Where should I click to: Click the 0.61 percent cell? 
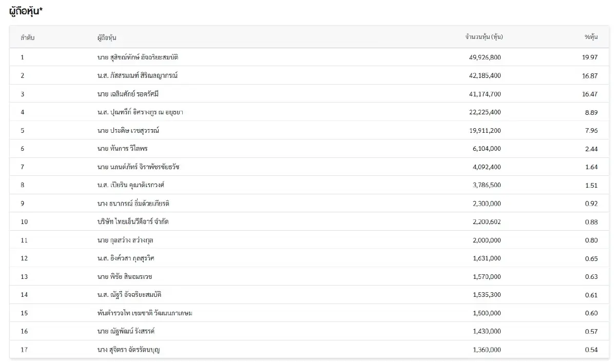(x=591, y=295)
